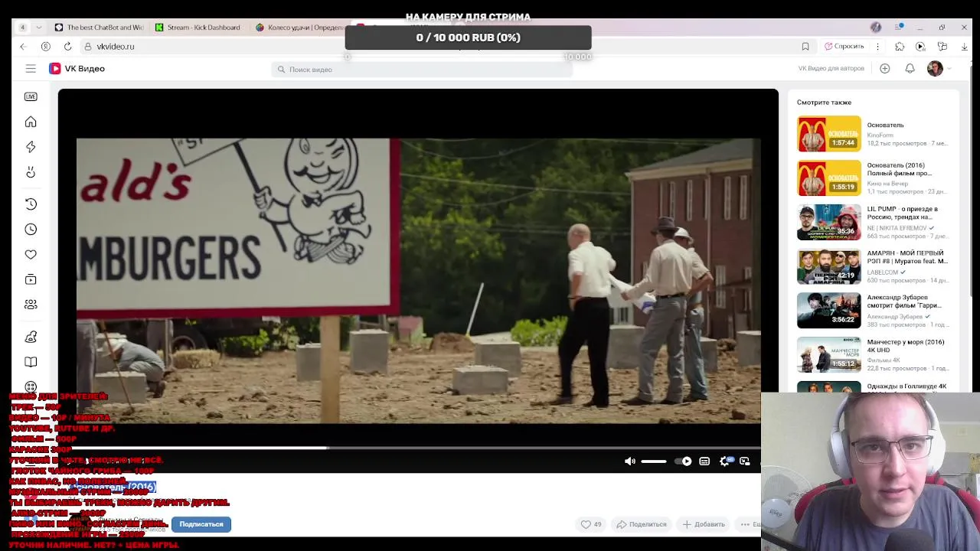Click the Смотрите также heading

(x=824, y=103)
